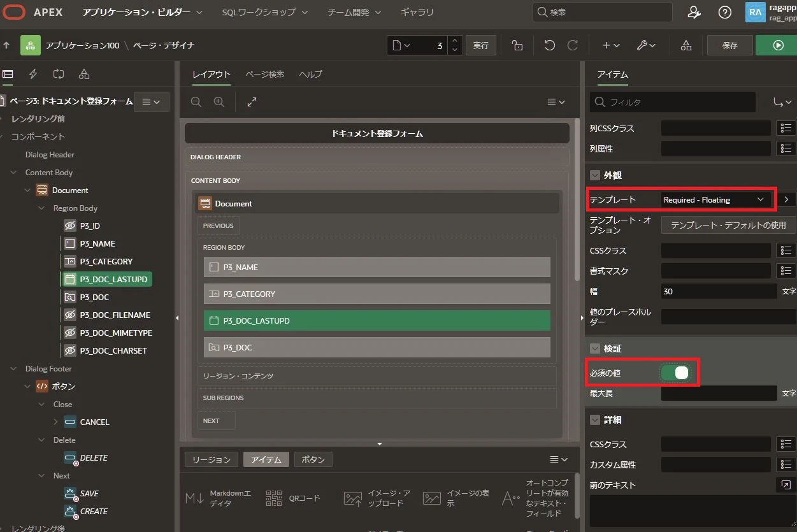The image size is (797, 532).
Task: Switch to the ヘルプ tab
Action: click(x=311, y=74)
